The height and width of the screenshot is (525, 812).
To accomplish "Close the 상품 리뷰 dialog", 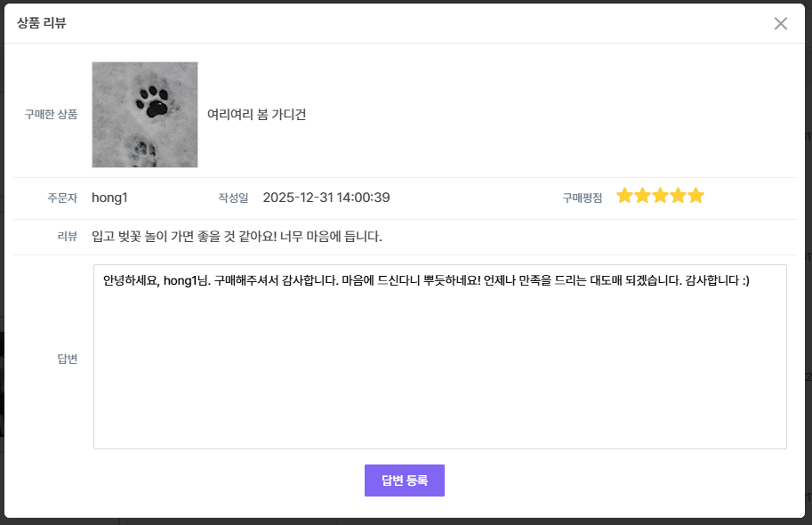I will point(780,23).
